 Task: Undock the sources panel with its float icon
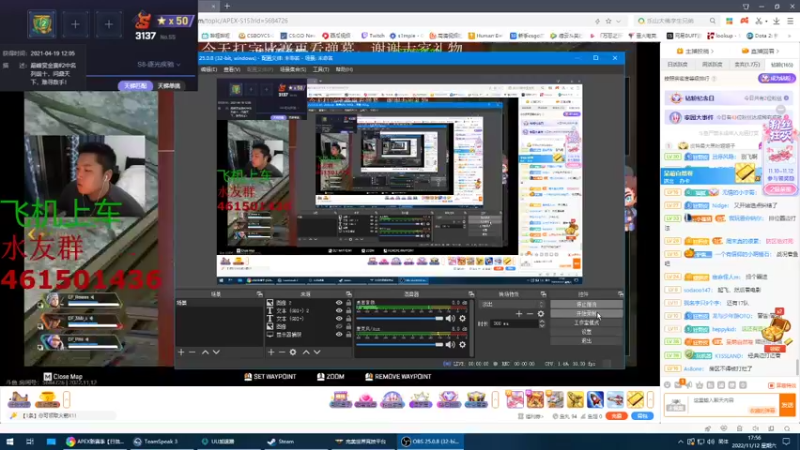[348, 294]
